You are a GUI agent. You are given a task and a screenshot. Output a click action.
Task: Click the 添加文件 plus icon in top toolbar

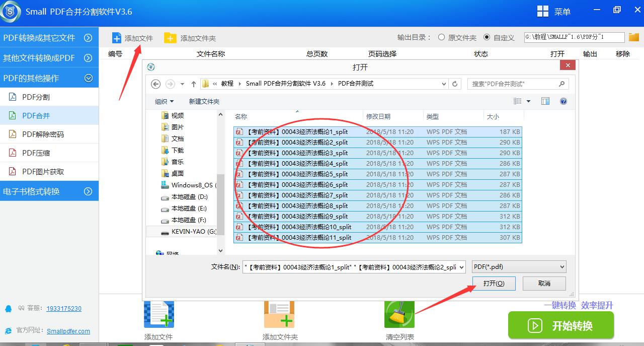(117, 38)
